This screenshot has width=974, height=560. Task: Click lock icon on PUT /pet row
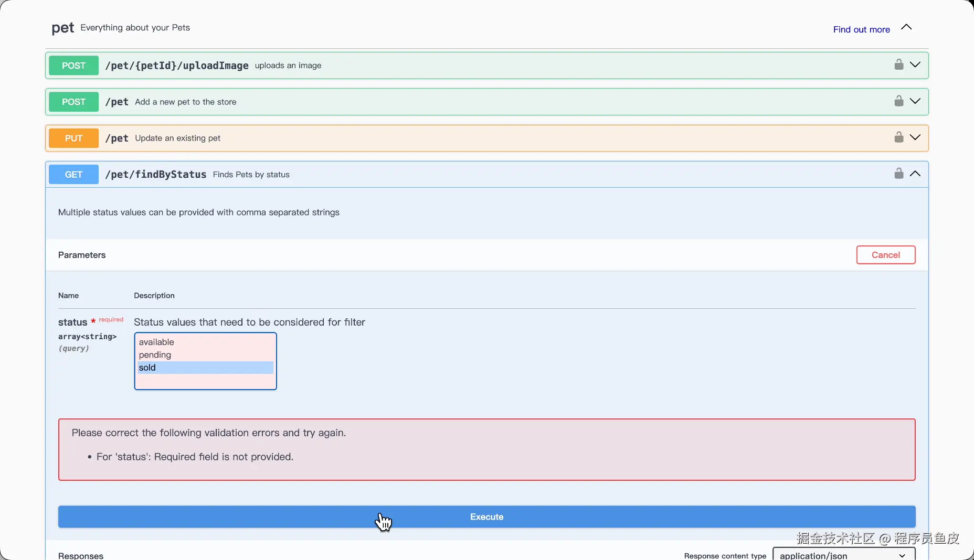[898, 137]
